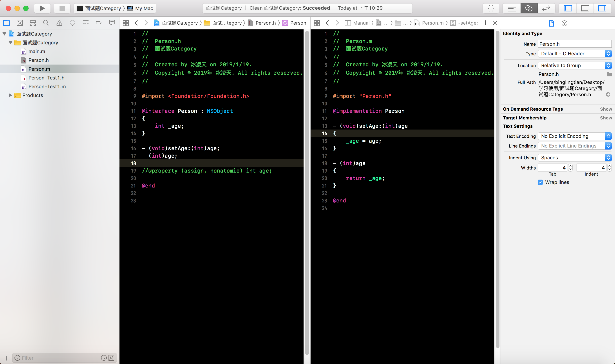Click the Run (play) button
This screenshot has height=364, width=615.
tap(42, 8)
